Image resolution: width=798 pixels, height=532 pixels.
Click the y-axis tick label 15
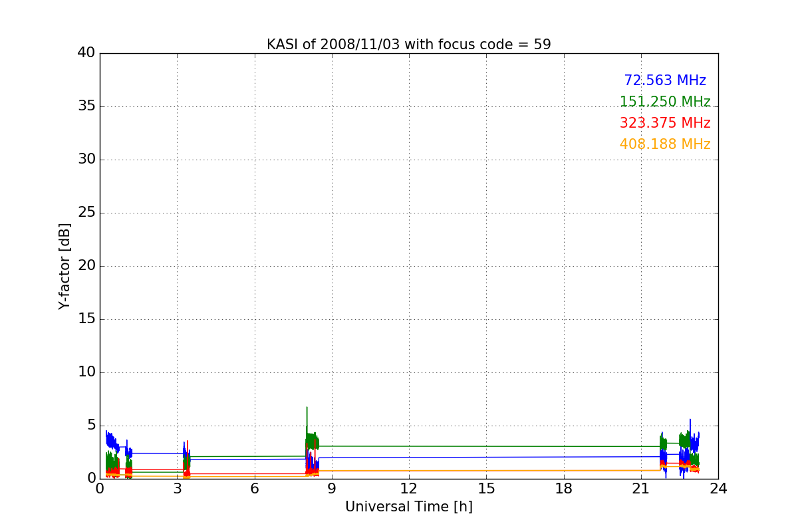click(86, 319)
